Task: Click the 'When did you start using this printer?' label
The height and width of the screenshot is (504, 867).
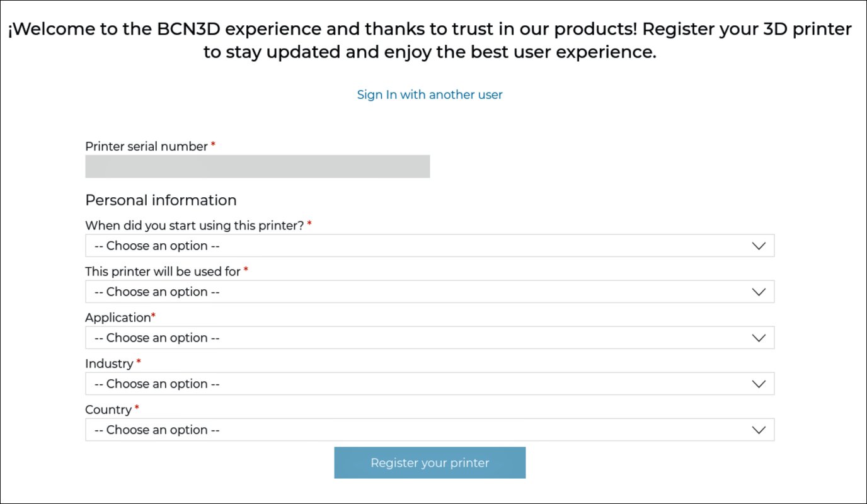Action: coord(194,225)
